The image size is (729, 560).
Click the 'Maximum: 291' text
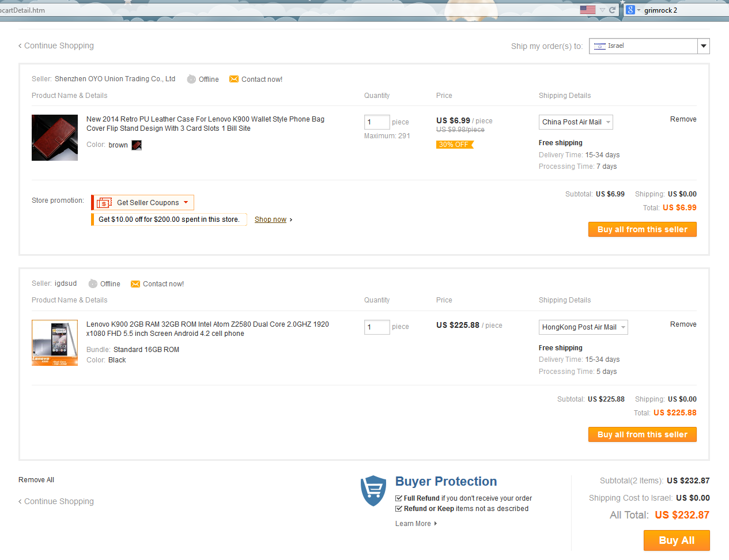pos(387,136)
